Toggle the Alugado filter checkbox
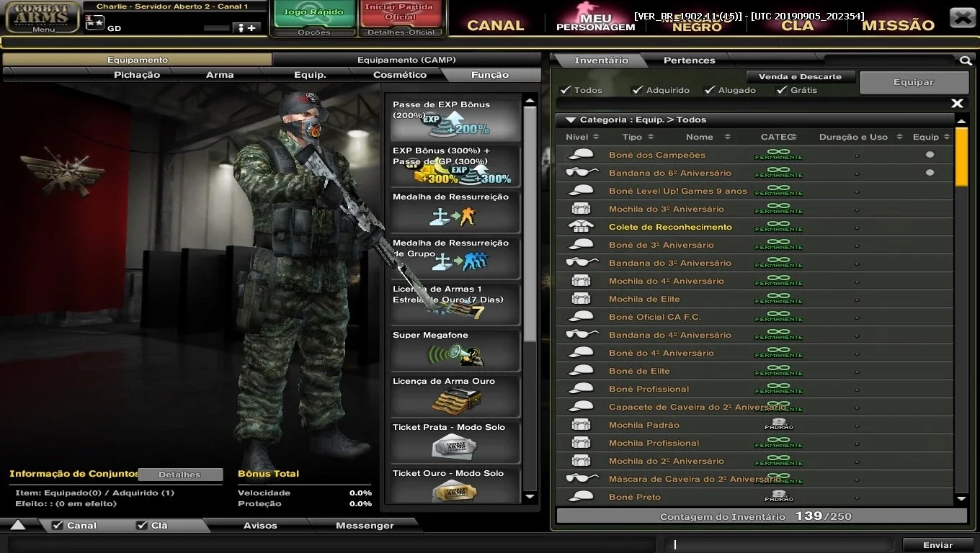The width and height of the screenshot is (980, 553). (x=710, y=90)
